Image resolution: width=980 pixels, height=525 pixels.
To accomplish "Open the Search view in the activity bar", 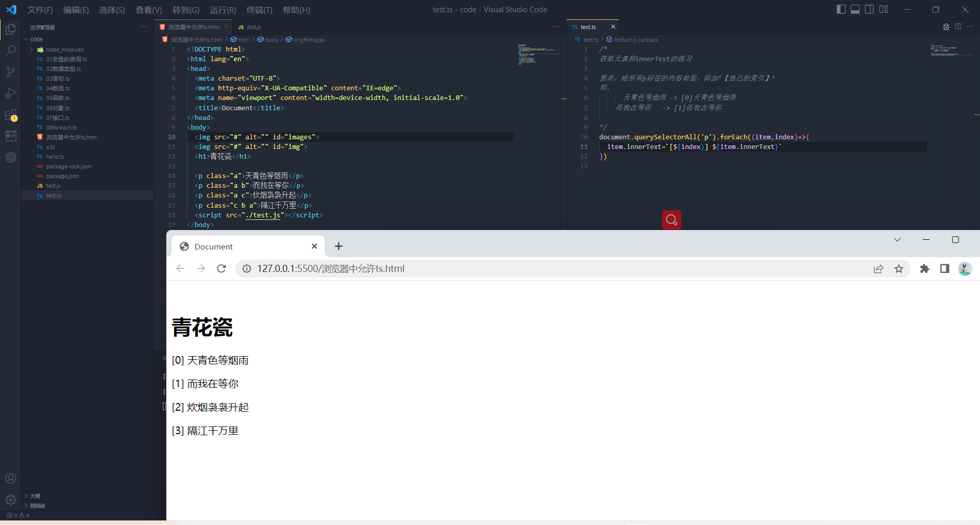I will [11, 50].
